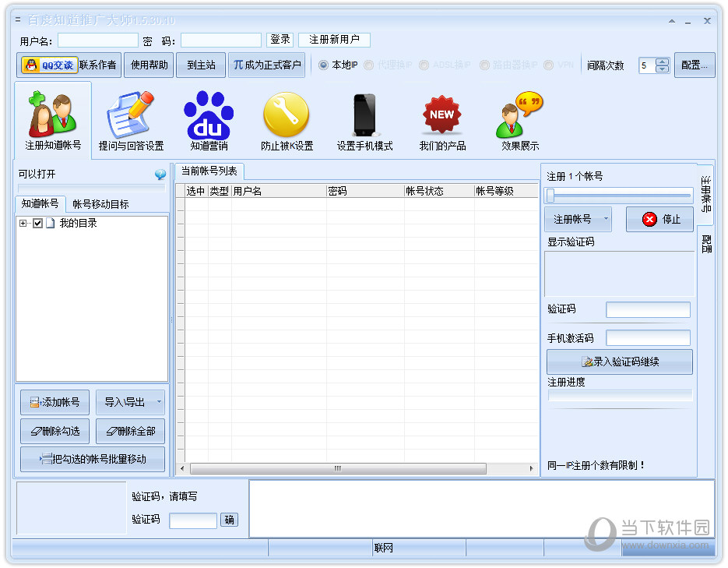Open the 导入\导出 dropdown button
This screenshot has width=728, height=568.
[x=130, y=402]
